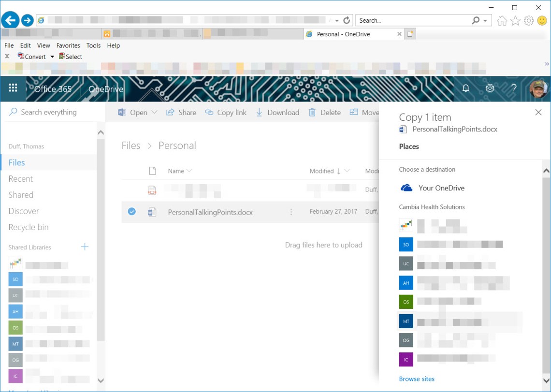The height and width of the screenshot is (392, 551).
Task: Click the Word icon beside PersonalTalkingPoints.docx
Action: tap(152, 212)
